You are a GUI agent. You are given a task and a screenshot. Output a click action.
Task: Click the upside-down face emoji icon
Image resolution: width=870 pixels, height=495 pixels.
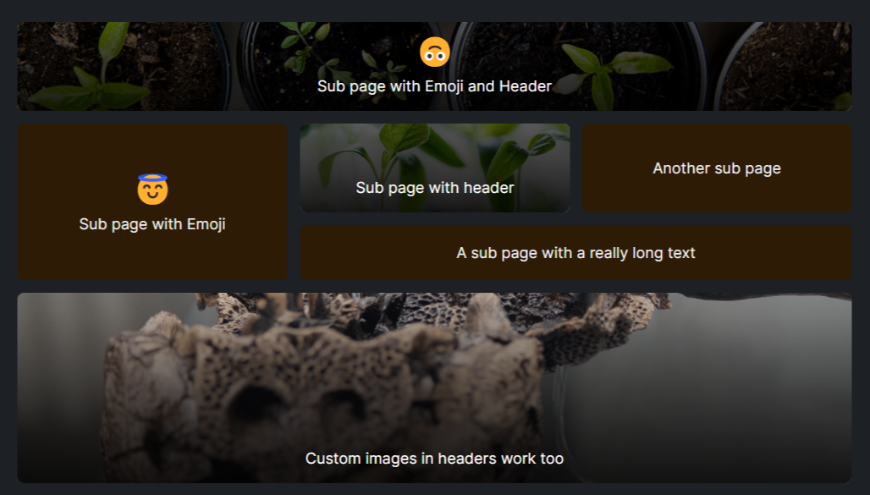[x=434, y=53]
